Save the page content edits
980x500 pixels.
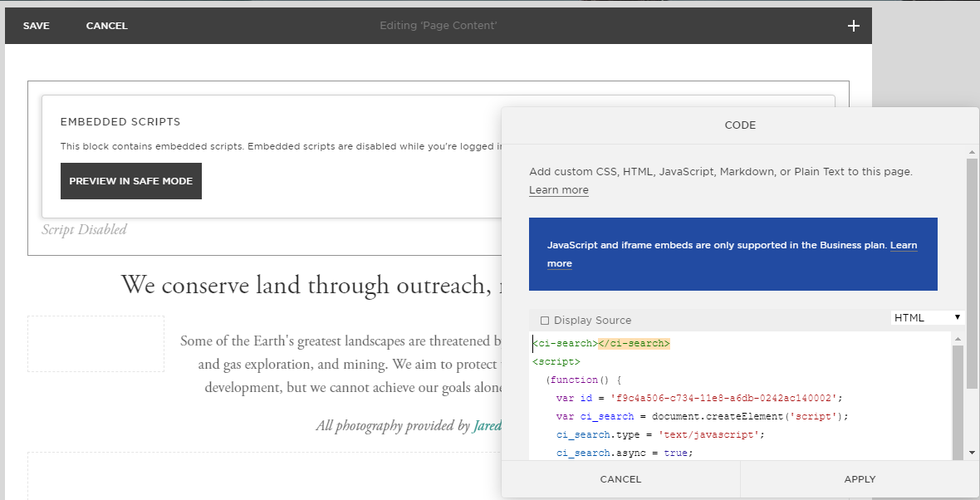coord(37,25)
